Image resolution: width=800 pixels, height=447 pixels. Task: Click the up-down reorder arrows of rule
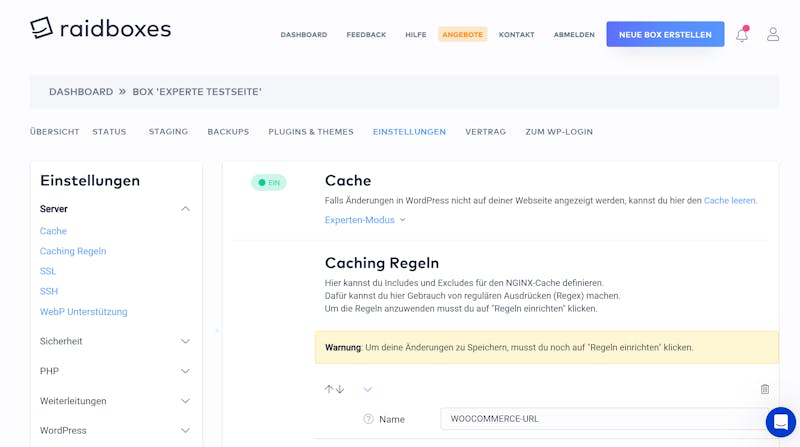click(334, 389)
